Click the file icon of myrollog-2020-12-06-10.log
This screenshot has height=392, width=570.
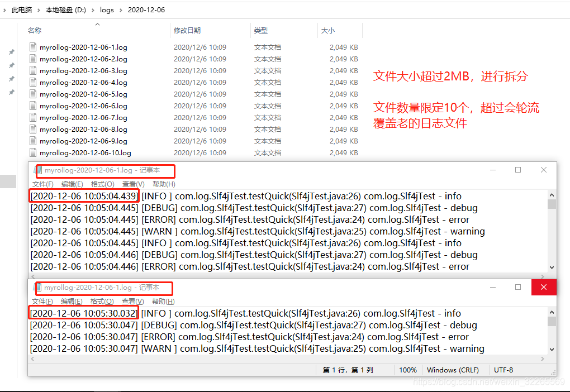33,152
